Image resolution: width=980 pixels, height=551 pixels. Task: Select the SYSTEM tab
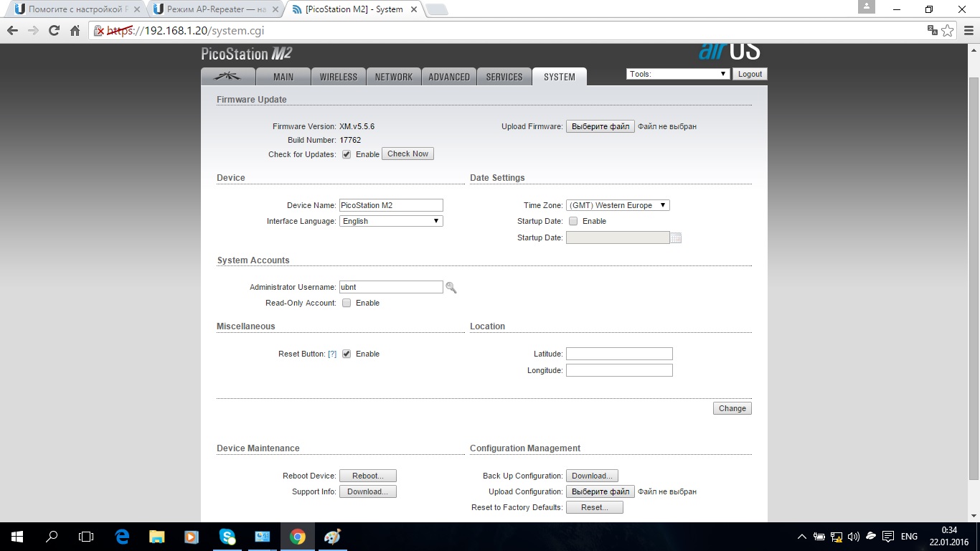[560, 77]
